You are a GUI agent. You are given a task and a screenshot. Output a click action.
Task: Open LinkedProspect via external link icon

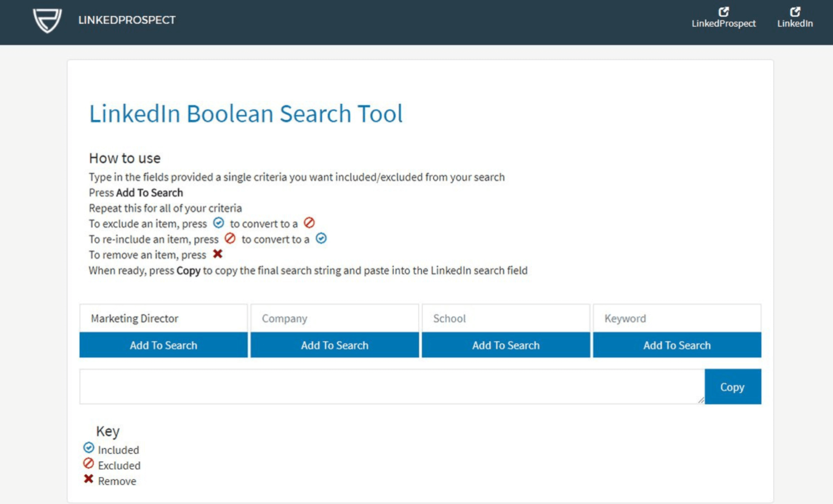pos(723,10)
